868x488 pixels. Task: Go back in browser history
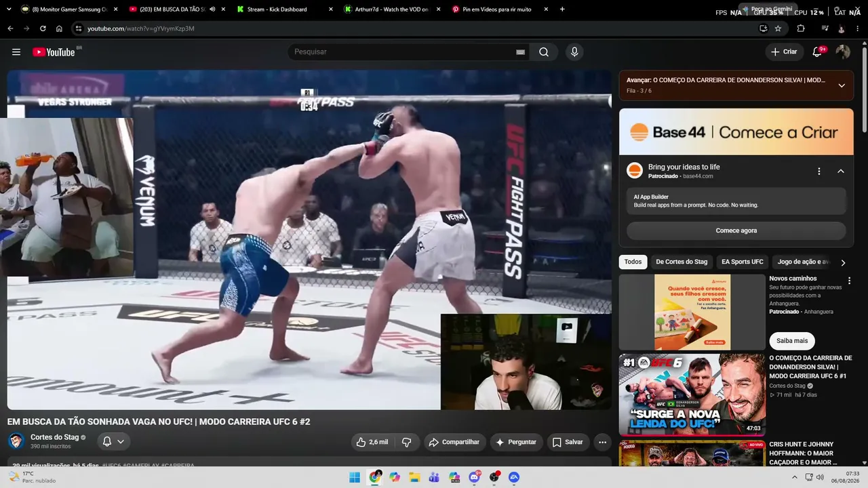tap(10, 28)
